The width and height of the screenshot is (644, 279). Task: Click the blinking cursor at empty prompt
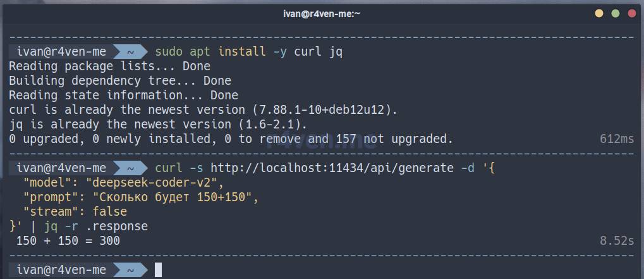coord(158,270)
